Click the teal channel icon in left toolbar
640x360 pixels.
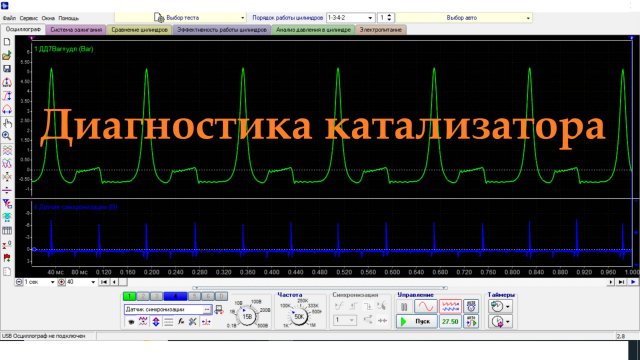(7, 217)
